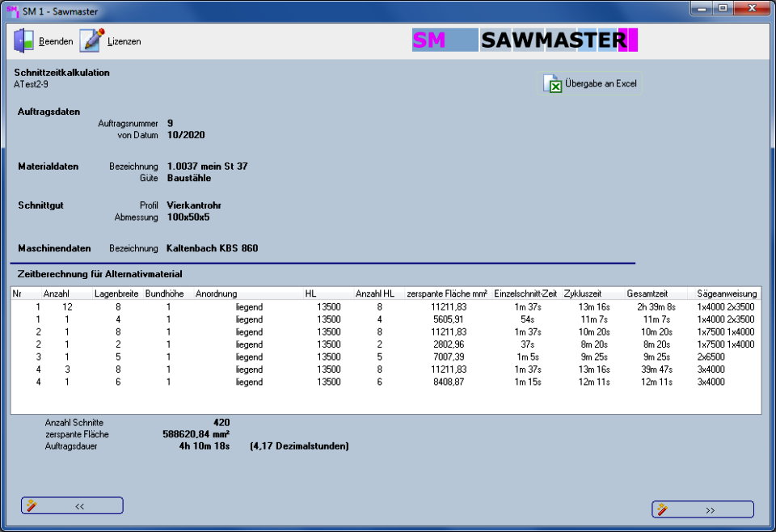Click the date value 10/2020
776x532 pixels.
186,134
